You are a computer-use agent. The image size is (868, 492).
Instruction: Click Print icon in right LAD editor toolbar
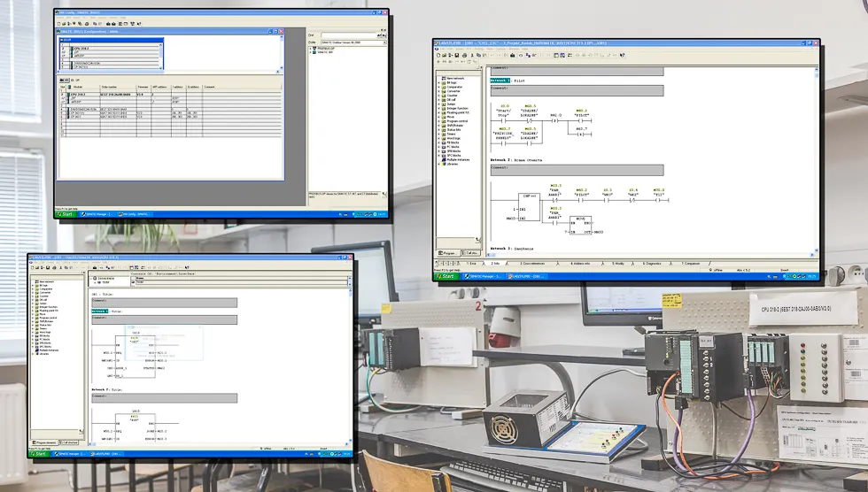click(x=464, y=55)
